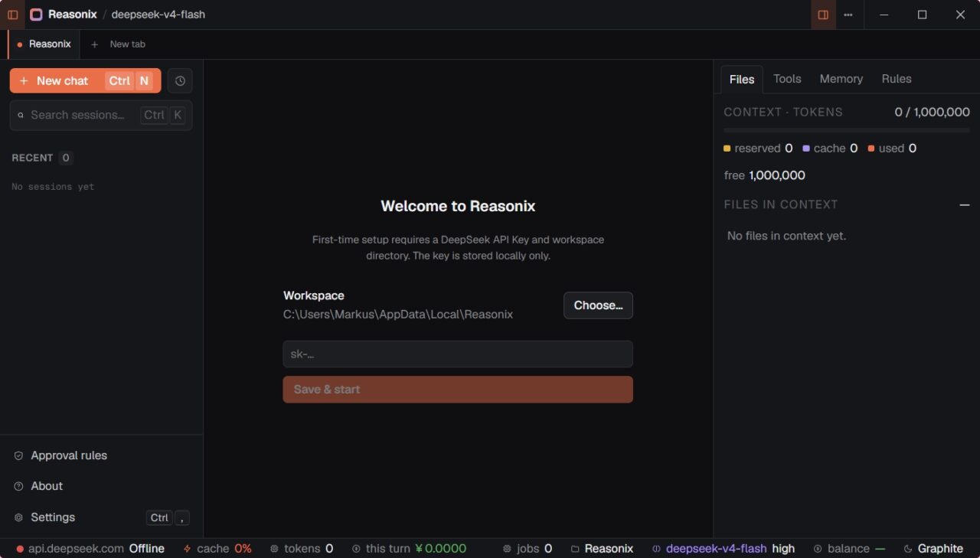The width and height of the screenshot is (980, 558).
Task: Click the Reasonix app logo in title bar
Action: tap(36, 15)
